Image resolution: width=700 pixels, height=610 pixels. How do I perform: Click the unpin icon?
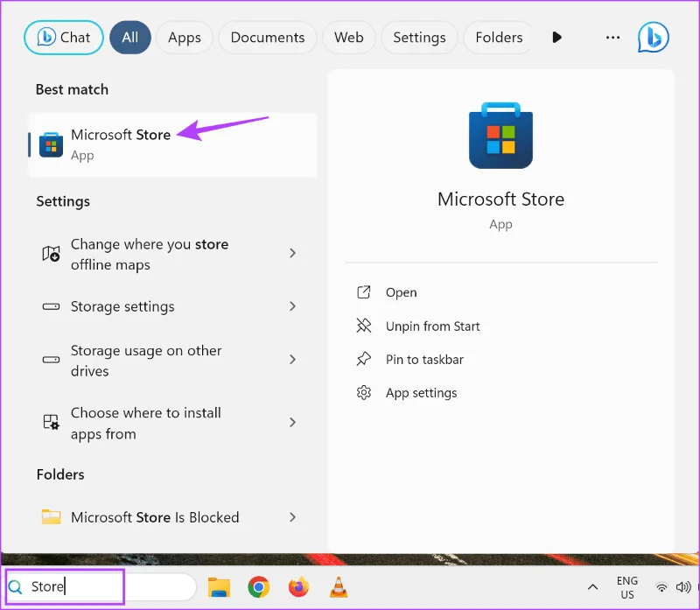tap(364, 326)
